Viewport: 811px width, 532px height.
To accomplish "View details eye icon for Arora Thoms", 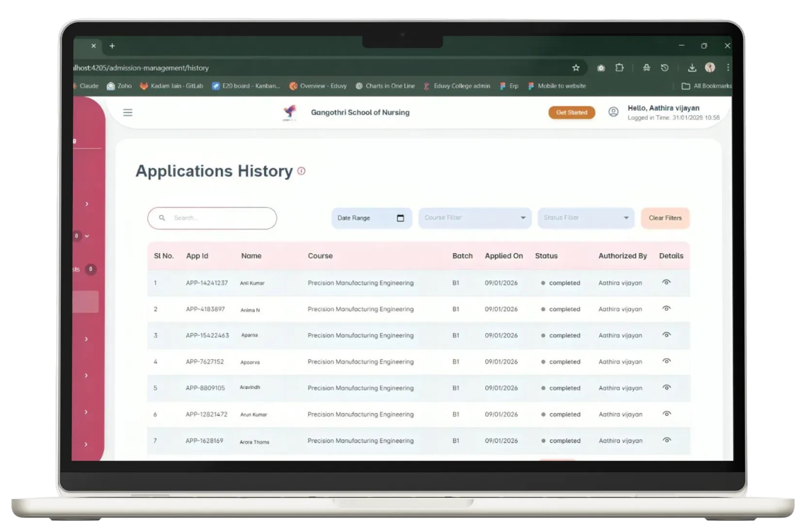I will [x=667, y=440].
